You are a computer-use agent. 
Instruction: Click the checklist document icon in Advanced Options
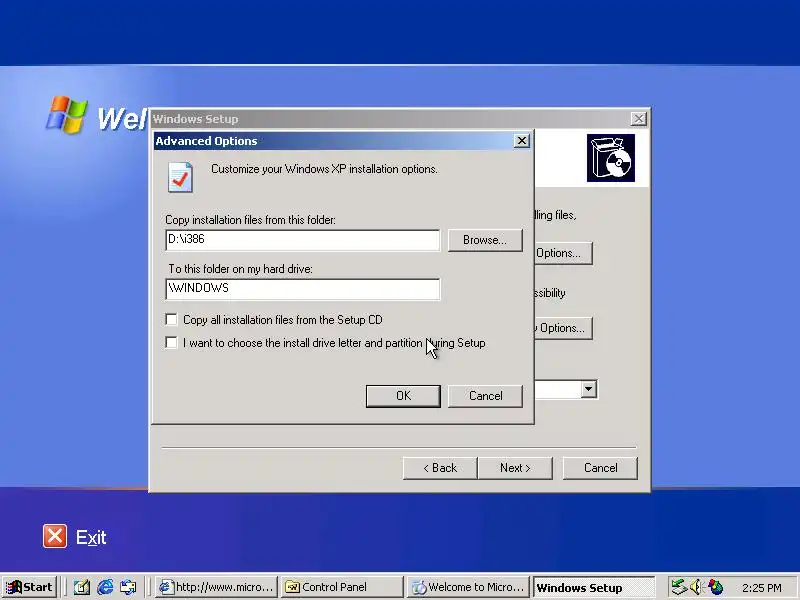181,177
